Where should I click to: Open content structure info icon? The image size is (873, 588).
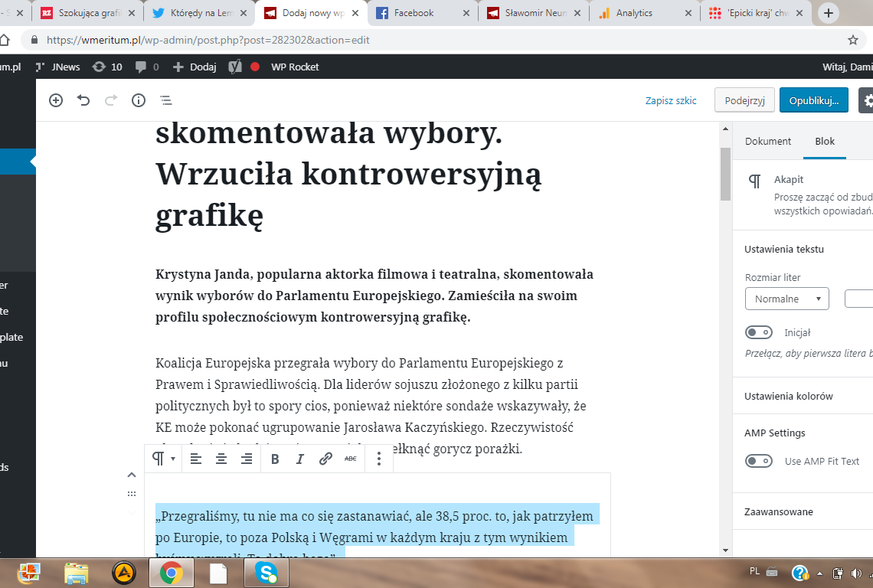coord(139,100)
